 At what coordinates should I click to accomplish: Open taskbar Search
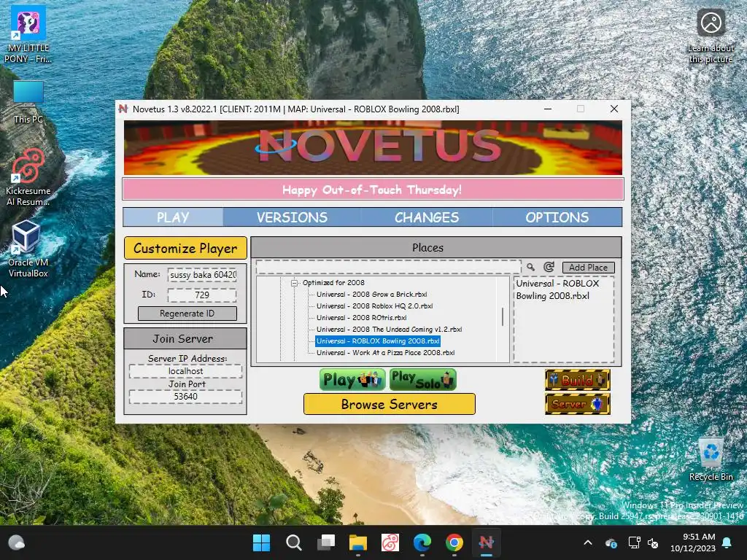293,542
